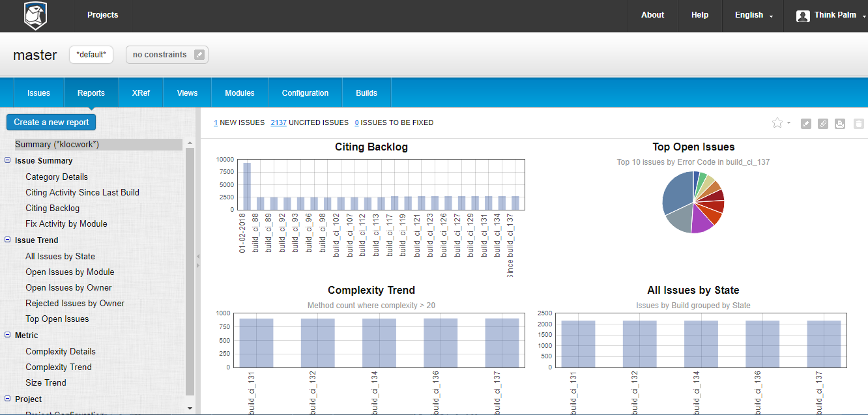Click Create a new report button
This screenshot has width=868, height=415.
[51, 122]
